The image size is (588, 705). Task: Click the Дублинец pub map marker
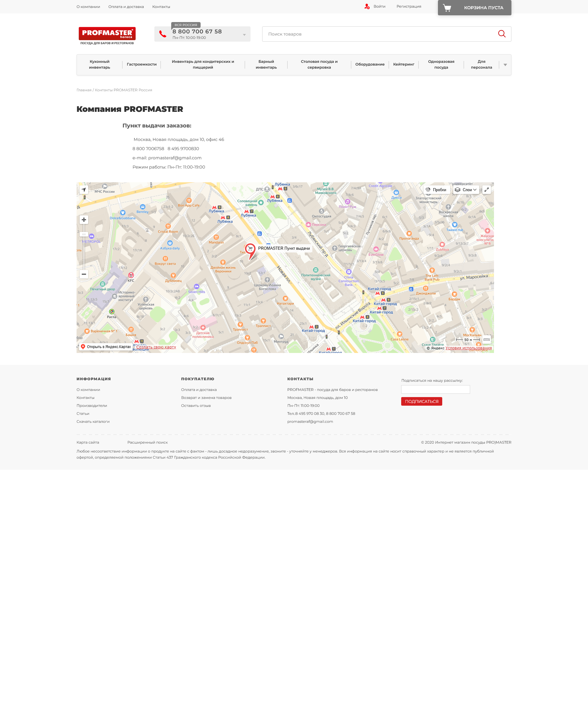(174, 276)
